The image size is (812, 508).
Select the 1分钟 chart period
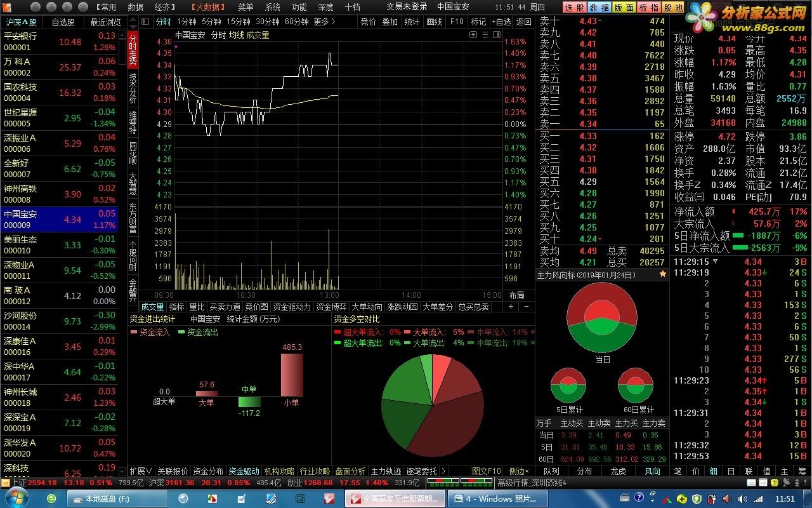[185, 22]
